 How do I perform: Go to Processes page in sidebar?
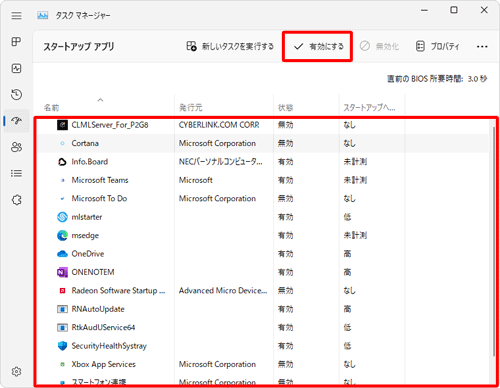[16, 42]
